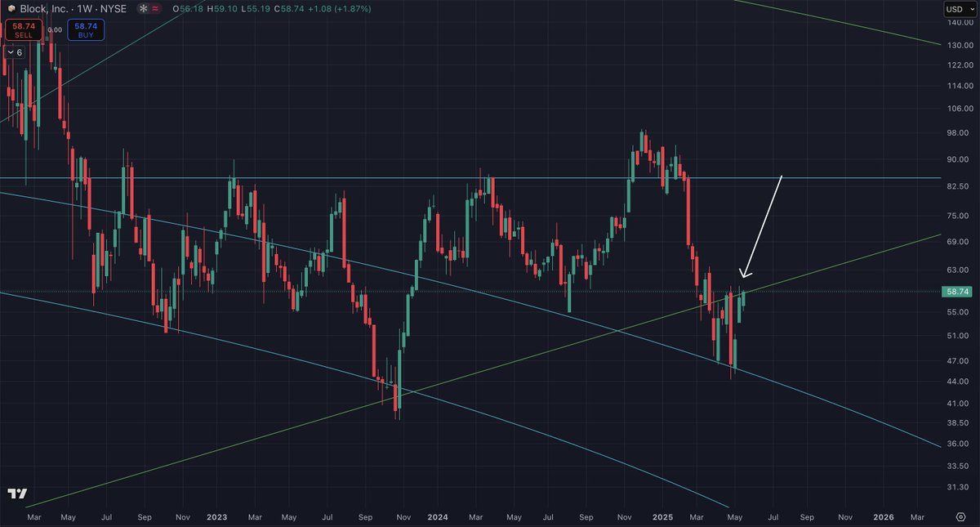Click the 2023 label on time axis

216,517
